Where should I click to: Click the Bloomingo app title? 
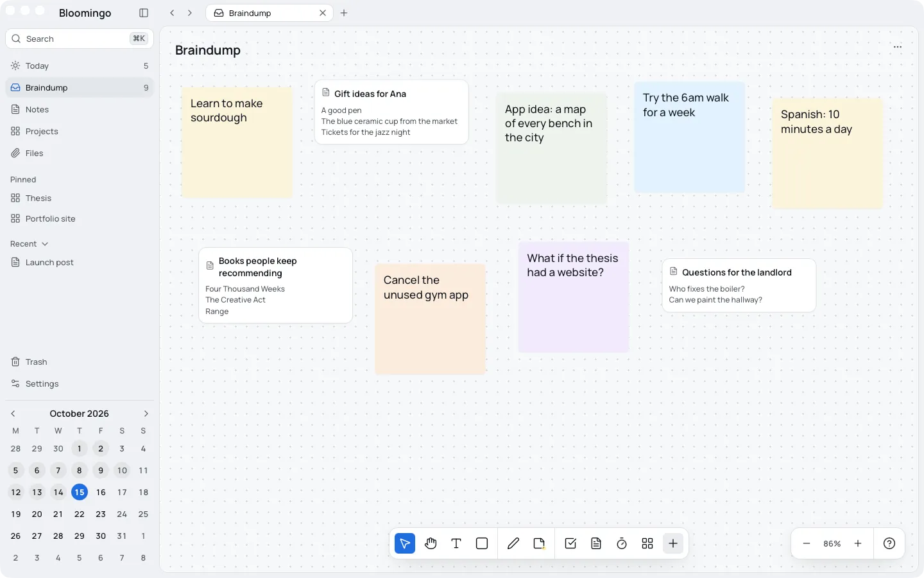85,13
